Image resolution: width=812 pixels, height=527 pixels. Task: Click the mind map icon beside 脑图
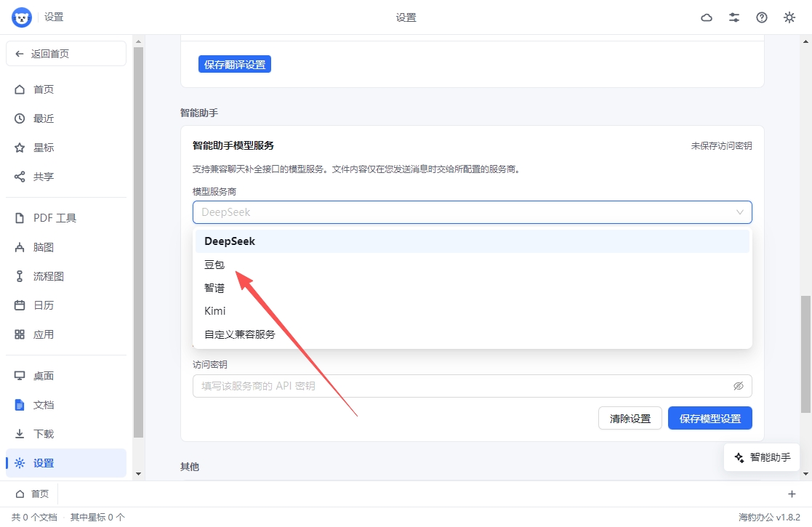(20, 247)
